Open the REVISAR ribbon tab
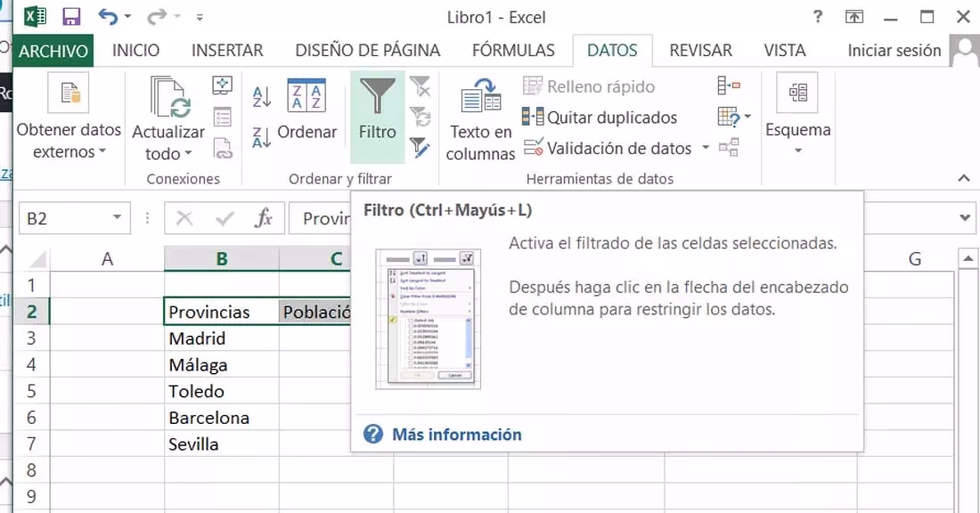 (x=700, y=51)
